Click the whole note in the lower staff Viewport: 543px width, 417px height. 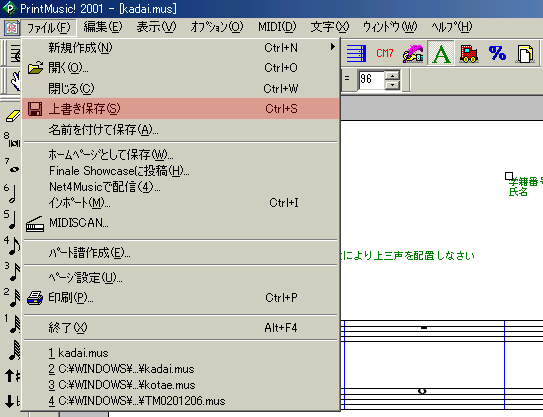point(422,391)
